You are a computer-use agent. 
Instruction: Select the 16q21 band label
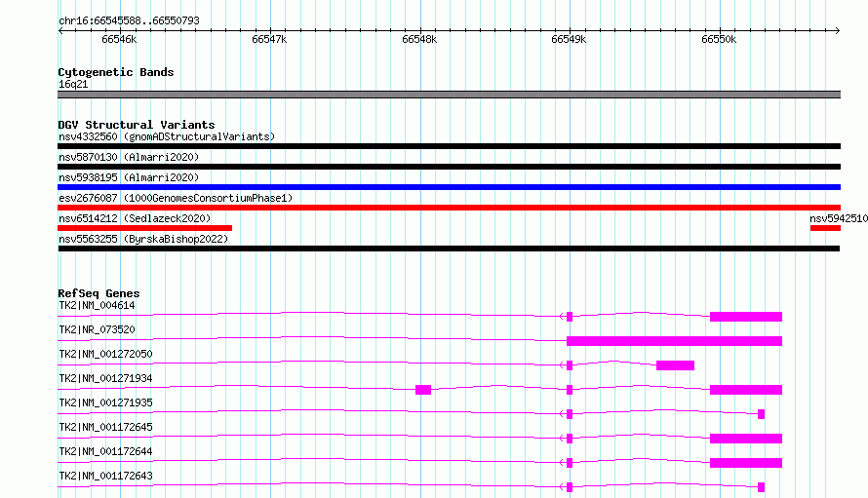(x=73, y=84)
